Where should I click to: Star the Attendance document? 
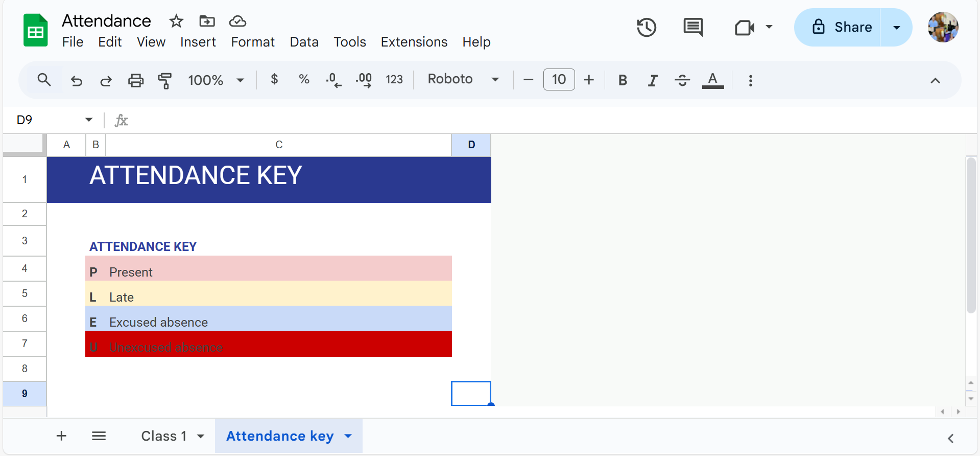click(x=176, y=21)
